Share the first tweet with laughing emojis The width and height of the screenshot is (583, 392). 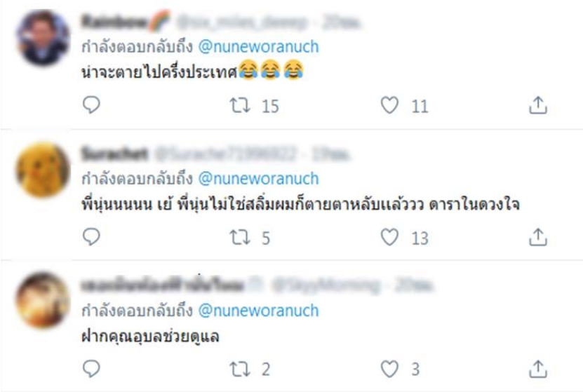(x=537, y=105)
